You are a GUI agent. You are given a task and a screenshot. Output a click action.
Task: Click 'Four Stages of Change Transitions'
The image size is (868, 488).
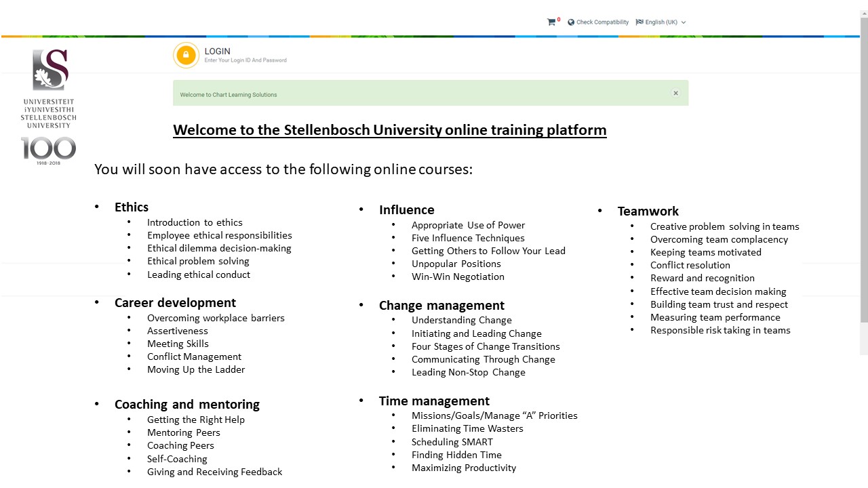pos(486,346)
